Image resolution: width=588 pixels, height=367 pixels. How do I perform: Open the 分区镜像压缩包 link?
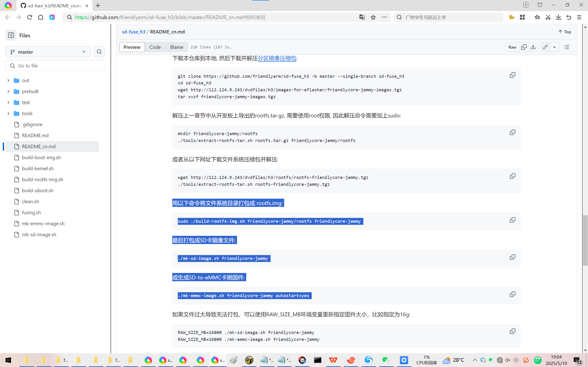277,58
